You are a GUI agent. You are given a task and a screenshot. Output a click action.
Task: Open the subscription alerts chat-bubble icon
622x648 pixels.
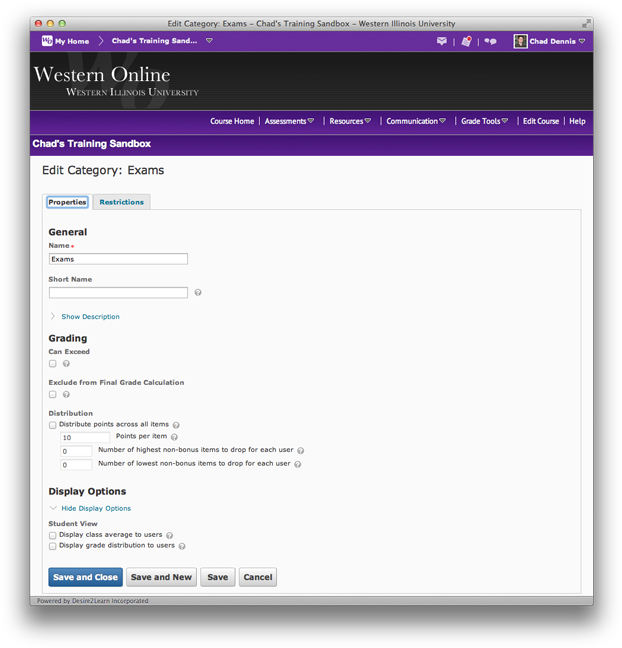[x=490, y=41]
